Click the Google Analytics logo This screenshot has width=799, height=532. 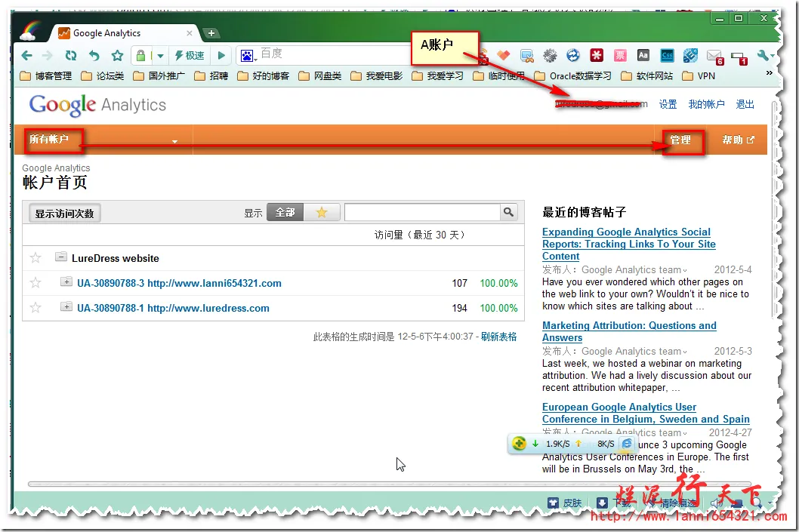tap(98, 105)
